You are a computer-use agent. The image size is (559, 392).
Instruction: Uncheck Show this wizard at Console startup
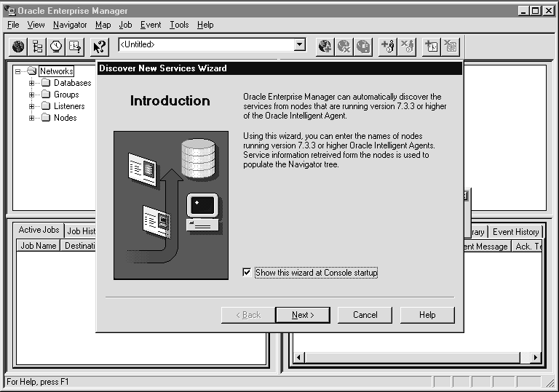click(247, 272)
